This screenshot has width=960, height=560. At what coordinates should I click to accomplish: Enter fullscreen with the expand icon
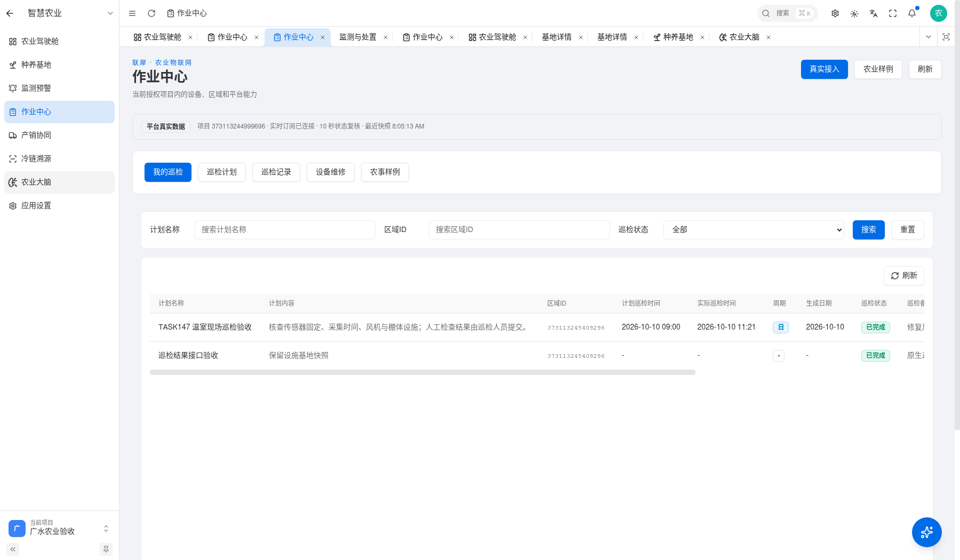(893, 13)
